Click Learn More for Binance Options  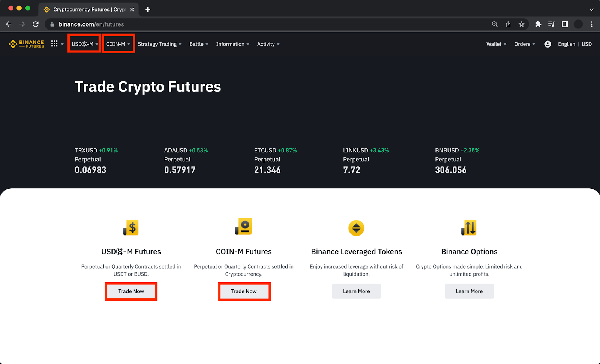[469, 291]
